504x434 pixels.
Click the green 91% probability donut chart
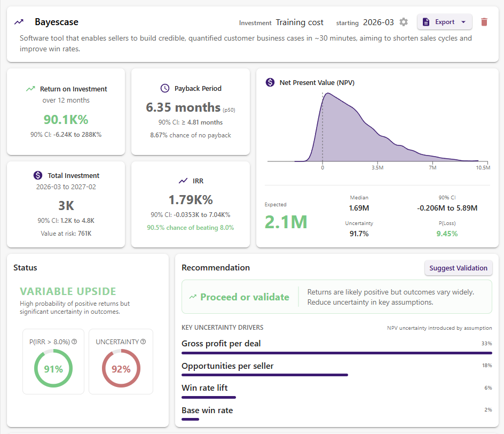pos(53,369)
